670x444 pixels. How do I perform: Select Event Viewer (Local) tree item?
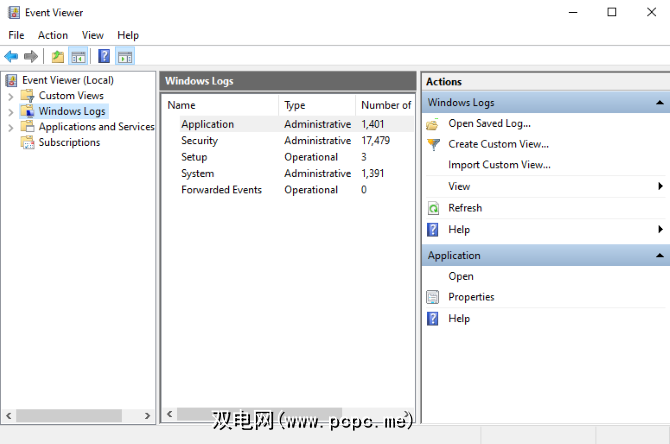[x=68, y=80]
